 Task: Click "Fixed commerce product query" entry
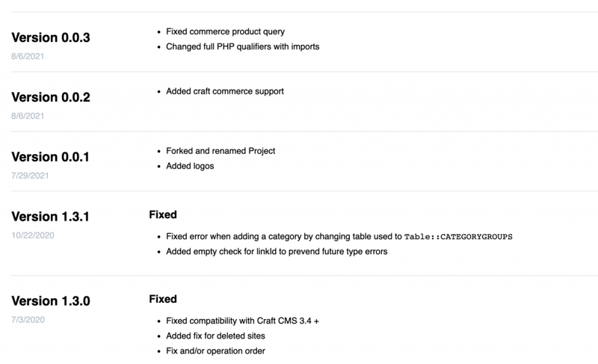(x=225, y=32)
